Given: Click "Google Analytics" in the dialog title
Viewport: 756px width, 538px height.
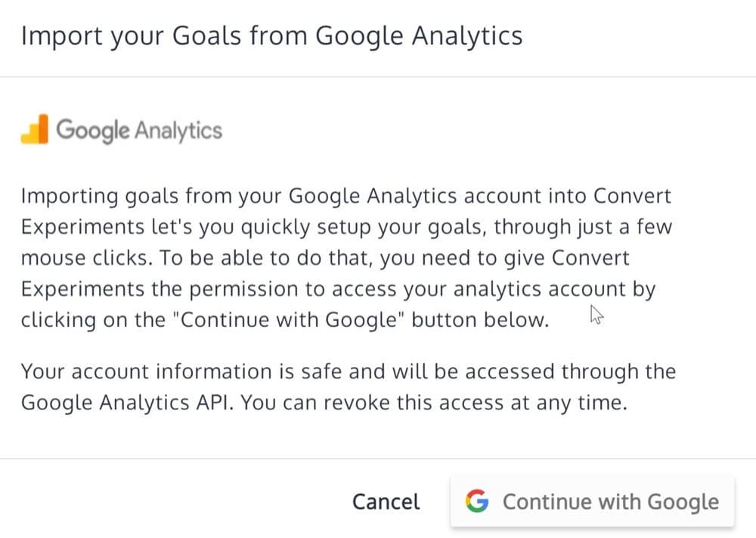Looking at the screenshot, I should point(418,36).
